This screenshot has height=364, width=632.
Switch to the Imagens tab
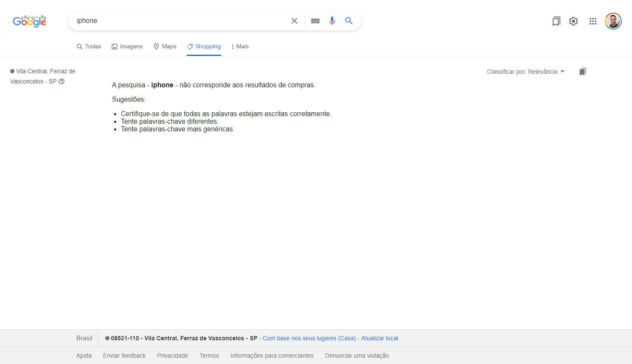[127, 46]
